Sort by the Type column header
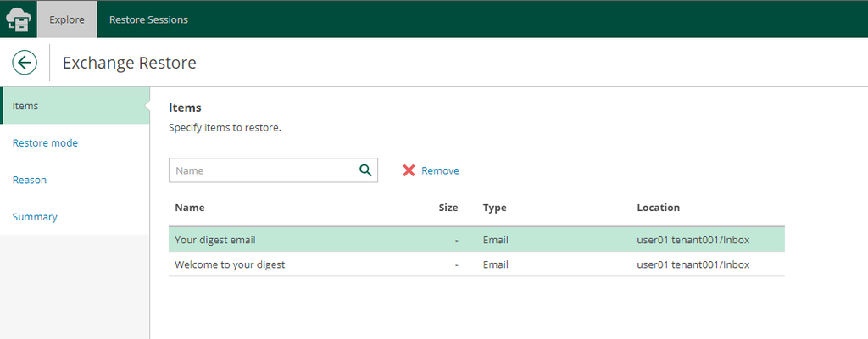Viewport: 868px width, 339px height. click(x=495, y=208)
